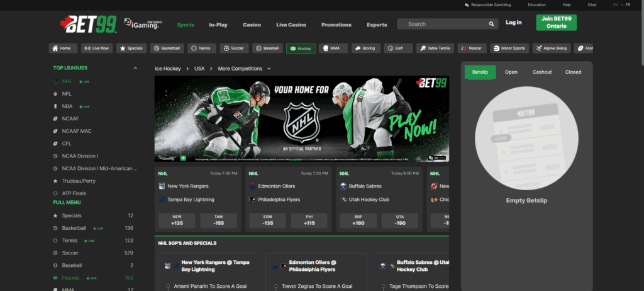Click the search magnifier icon

[x=491, y=25]
